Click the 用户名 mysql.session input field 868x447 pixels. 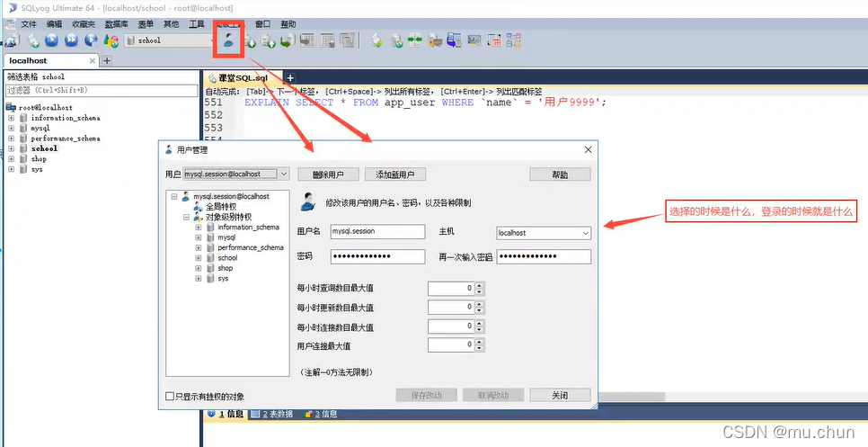coord(377,231)
